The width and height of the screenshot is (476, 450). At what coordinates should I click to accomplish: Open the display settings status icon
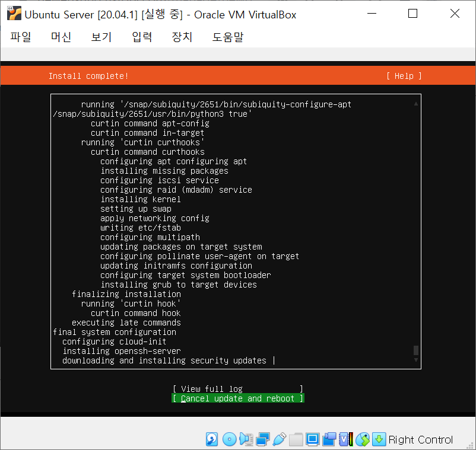[x=312, y=439]
